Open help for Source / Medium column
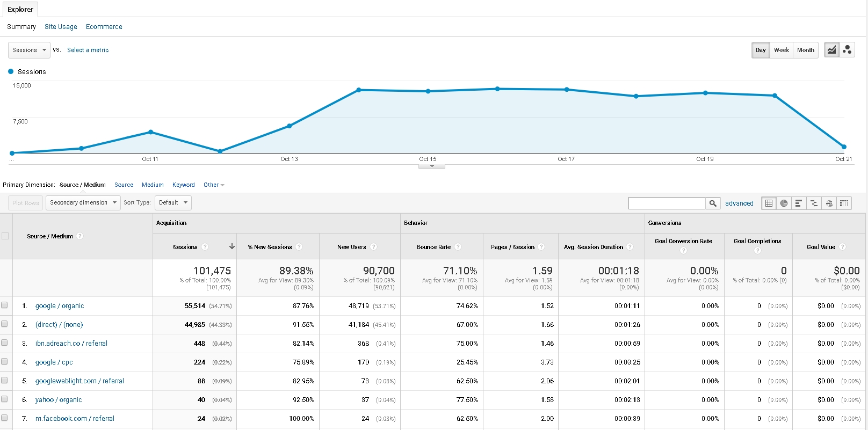The image size is (868, 430). click(80, 236)
